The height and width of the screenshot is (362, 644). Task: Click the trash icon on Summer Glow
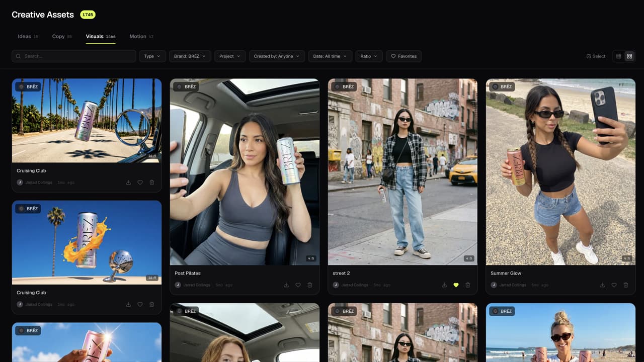coord(626,285)
